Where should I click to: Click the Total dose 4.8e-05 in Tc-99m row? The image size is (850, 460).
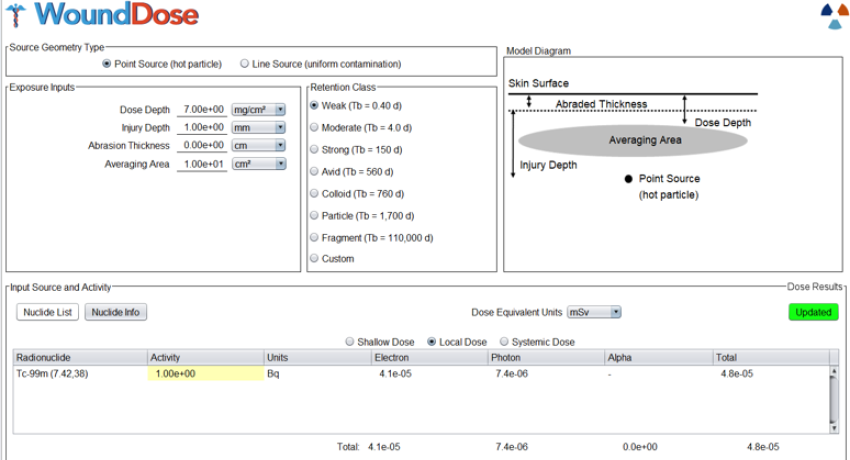pos(737,373)
